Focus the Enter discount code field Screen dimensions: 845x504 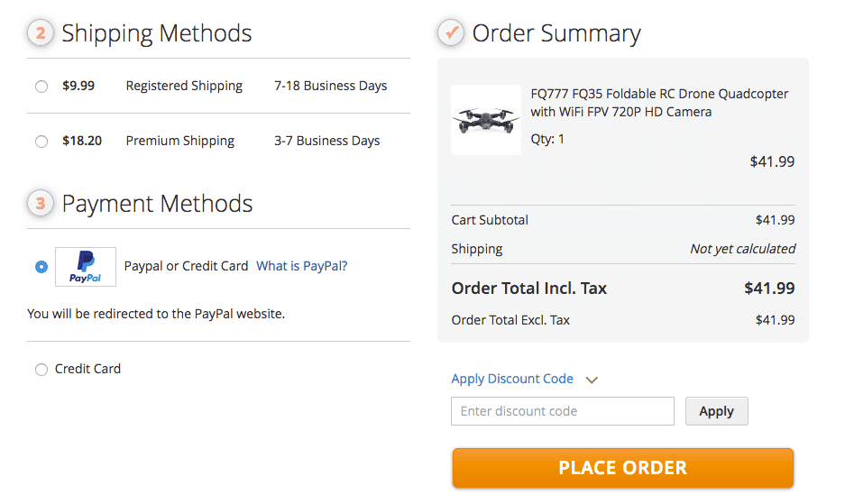tap(563, 411)
